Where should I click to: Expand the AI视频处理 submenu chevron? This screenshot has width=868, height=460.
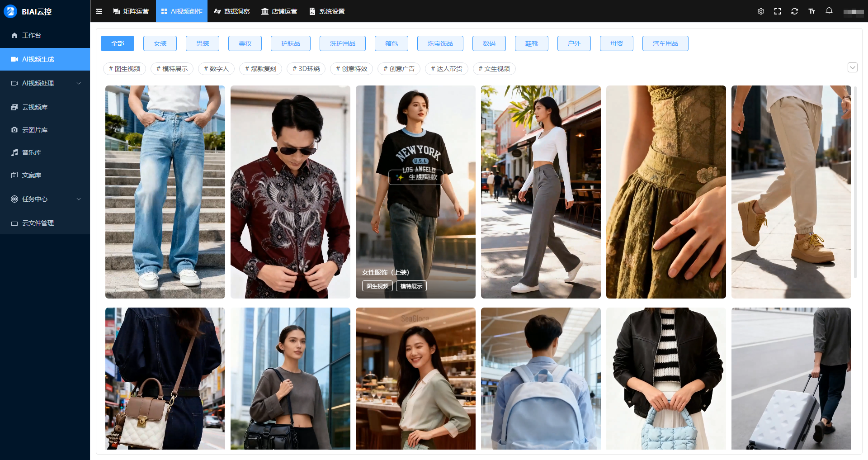[x=79, y=83]
